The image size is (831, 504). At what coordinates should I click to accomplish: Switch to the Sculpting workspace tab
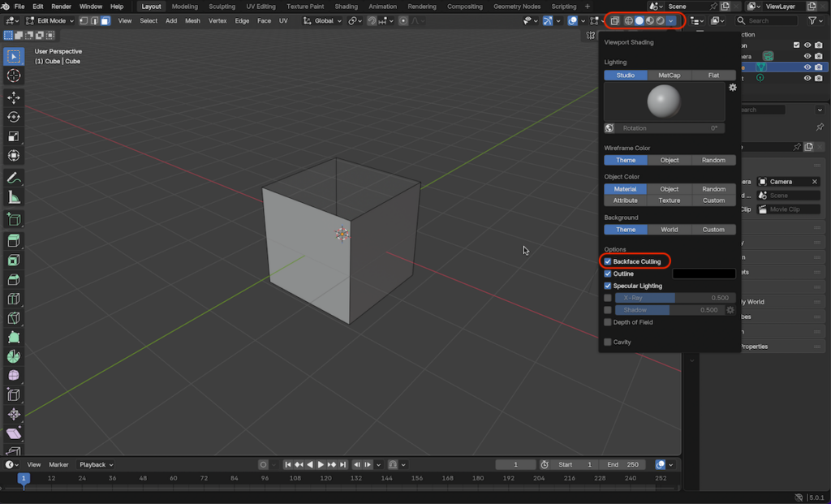(x=222, y=6)
